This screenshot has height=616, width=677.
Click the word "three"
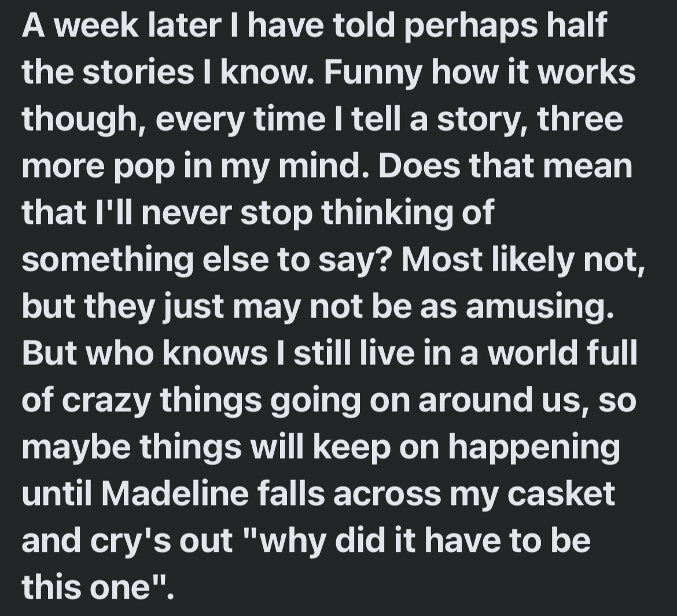pyautogui.click(x=580, y=120)
